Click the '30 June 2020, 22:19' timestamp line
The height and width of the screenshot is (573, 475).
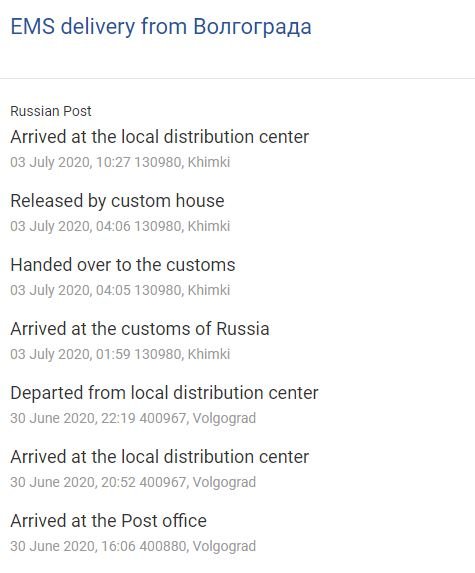(133, 418)
